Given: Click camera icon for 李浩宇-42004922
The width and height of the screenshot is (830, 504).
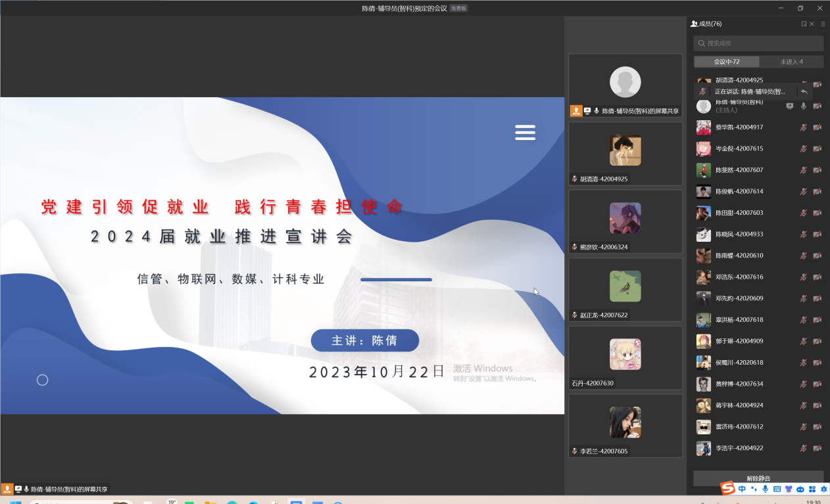Looking at the screenshot, I should [817, 448].
